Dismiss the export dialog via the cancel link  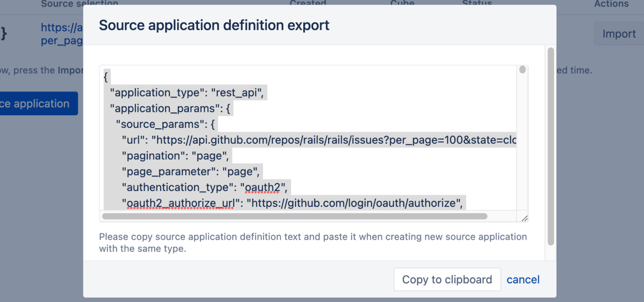523,279
